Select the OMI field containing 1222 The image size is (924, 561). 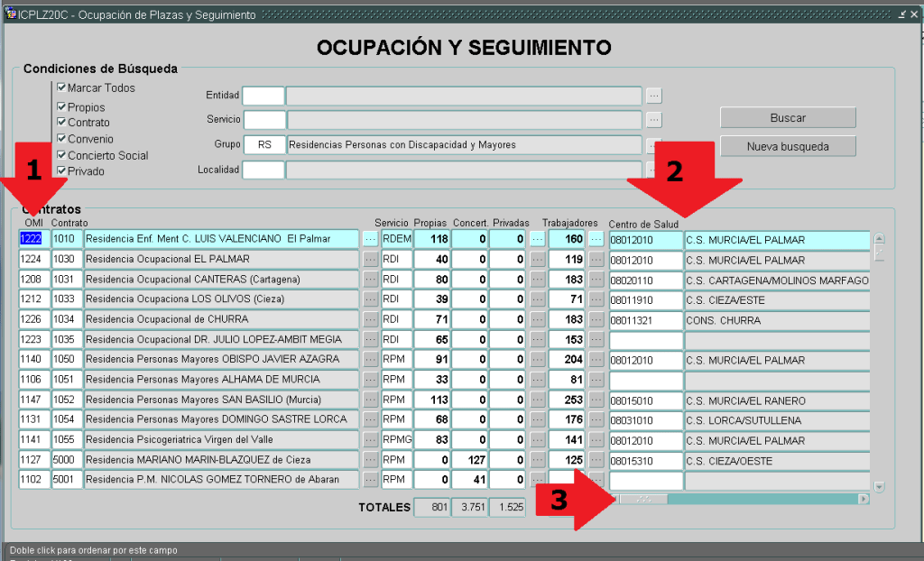tap(32, 239)
